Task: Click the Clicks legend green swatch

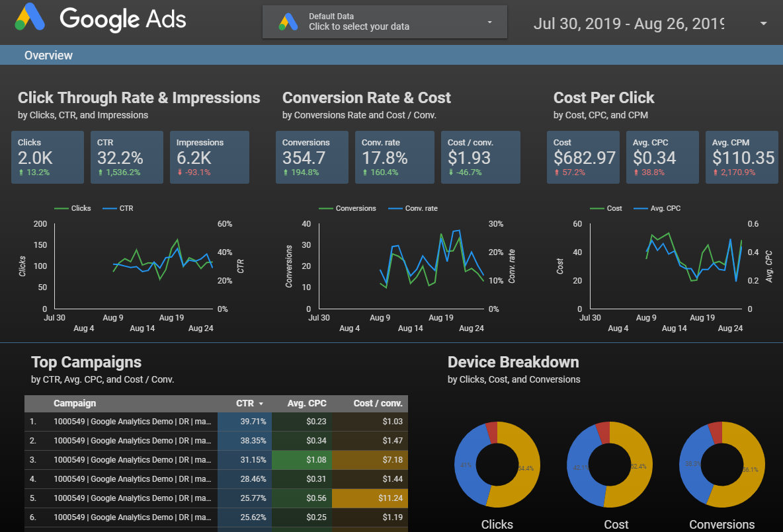Action: pos(62,208)
